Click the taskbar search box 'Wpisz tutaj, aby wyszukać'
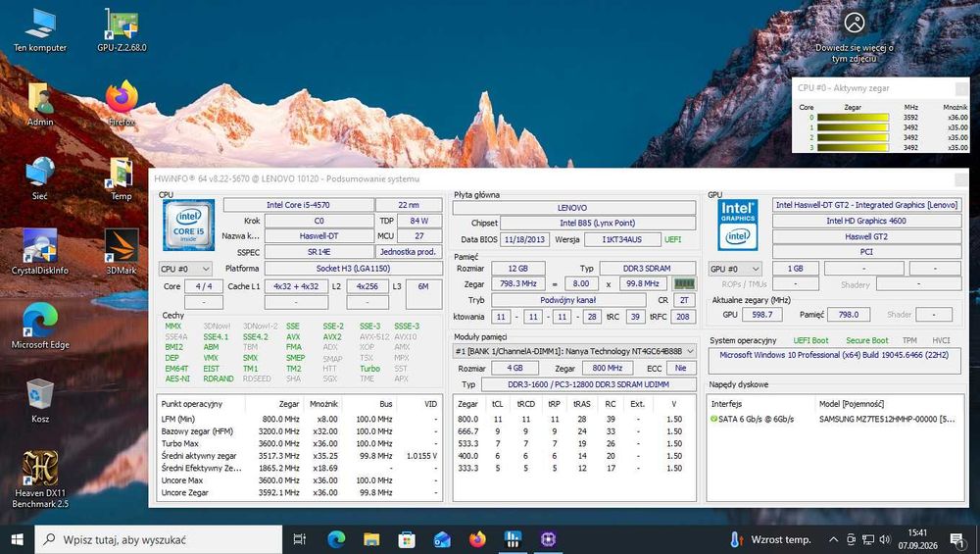The height and width of the screenshot is (554, 980). (158, 539)
